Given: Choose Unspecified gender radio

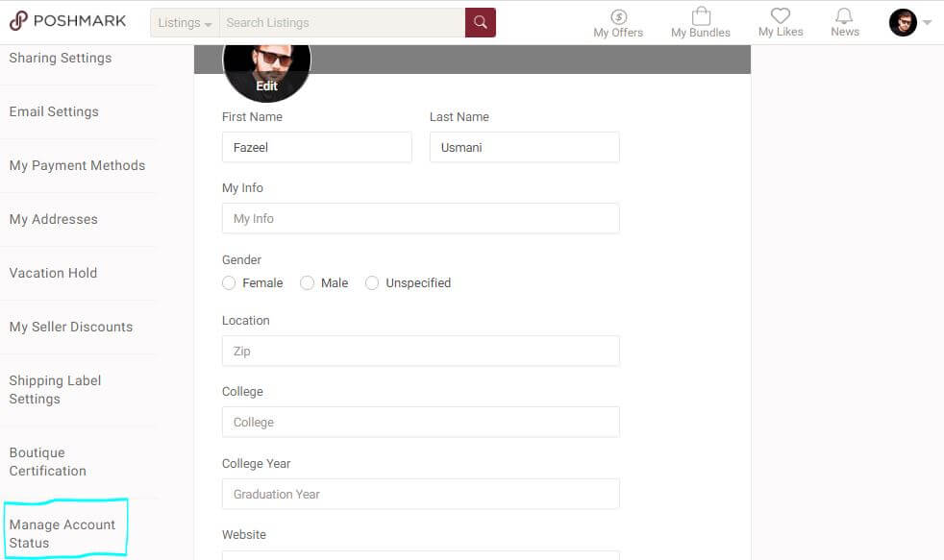Looking at the screenshot, I should tap(372, 282).
